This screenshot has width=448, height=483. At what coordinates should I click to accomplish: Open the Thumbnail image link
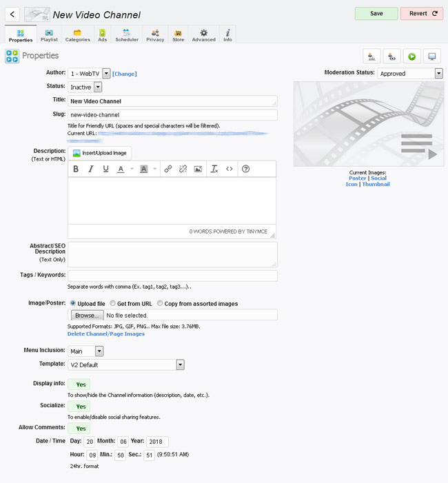click(376, 184)
